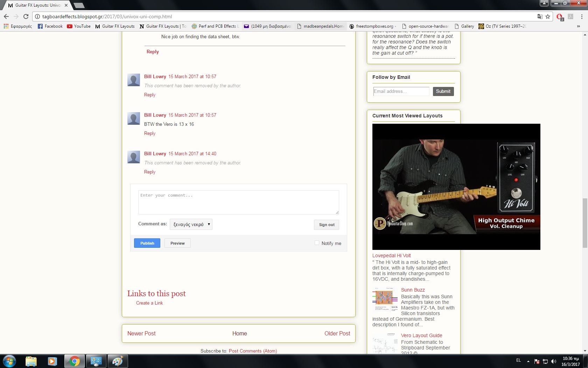This screenshot has height=368, width=588.
Task: Open Windows Start menu orb
Action: pos(9,361)
